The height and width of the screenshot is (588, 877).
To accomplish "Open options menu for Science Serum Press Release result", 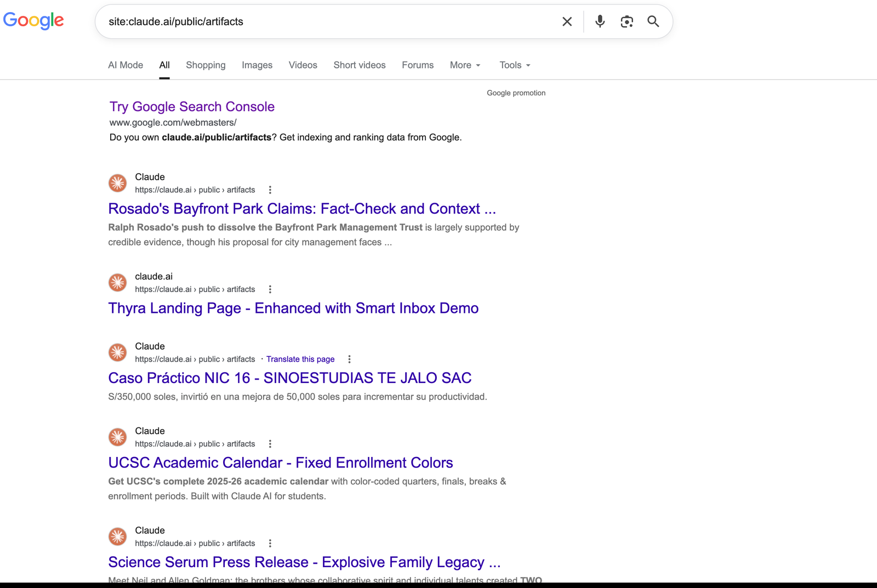I will (270, 543).
